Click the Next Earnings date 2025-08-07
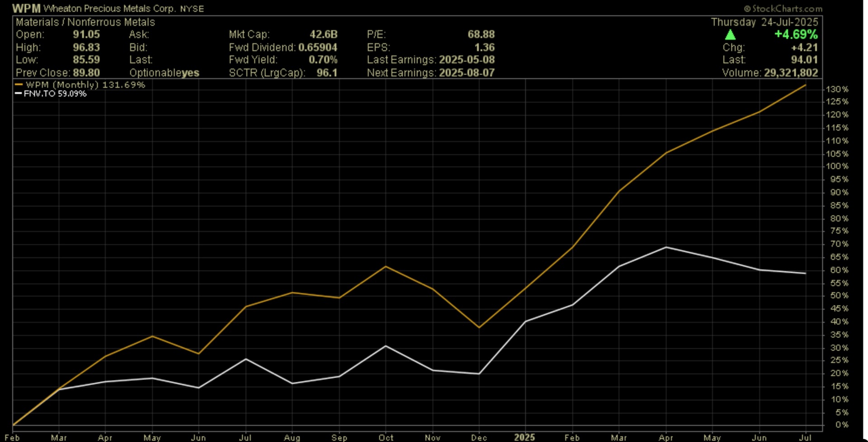The height and width of the screenshot is (442, 868). pyautogui.click(x=467, y=73)
